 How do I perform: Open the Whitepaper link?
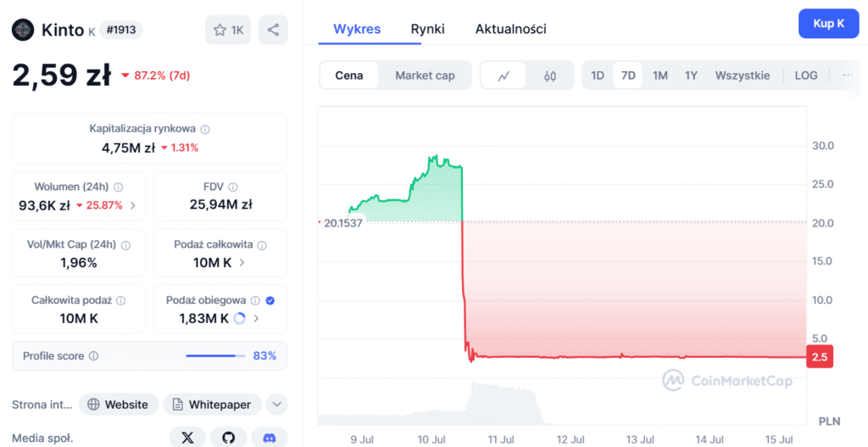click(211, 405)
